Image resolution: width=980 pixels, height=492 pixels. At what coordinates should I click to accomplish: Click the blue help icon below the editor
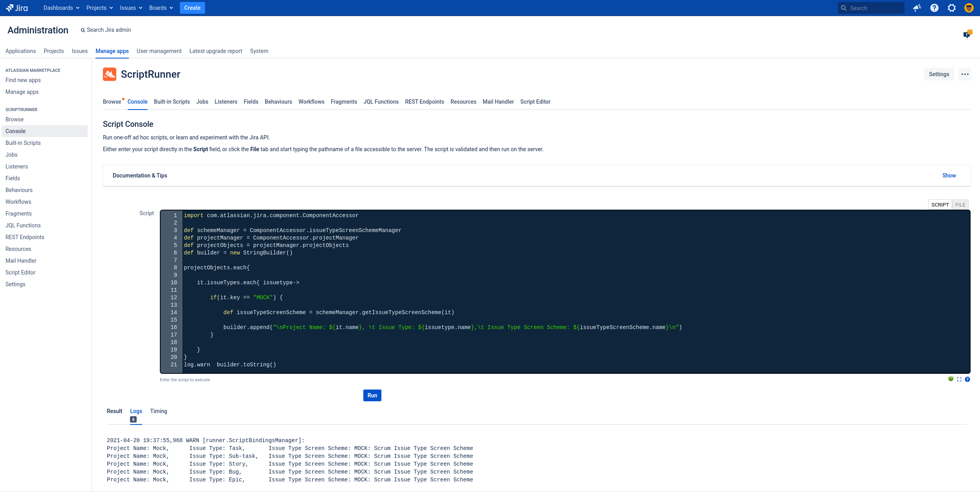[x=967, y=379]
